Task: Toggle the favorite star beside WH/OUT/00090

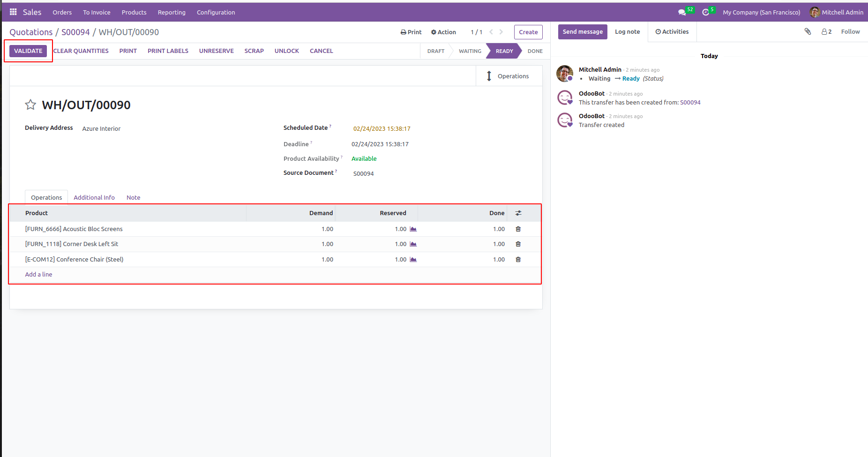Action: coord(30,105)
